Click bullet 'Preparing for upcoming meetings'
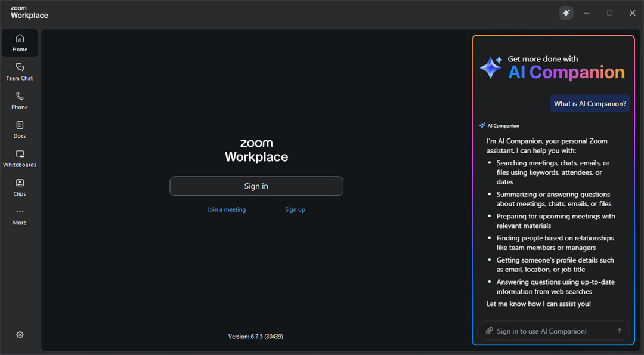The height and width of the screenshot is (355, 644). pos(556,221)
